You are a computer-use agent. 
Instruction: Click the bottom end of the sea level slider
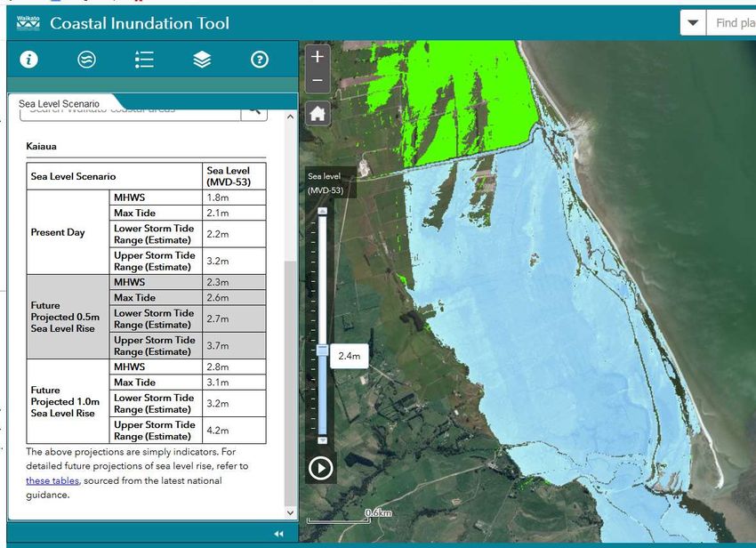323,440
